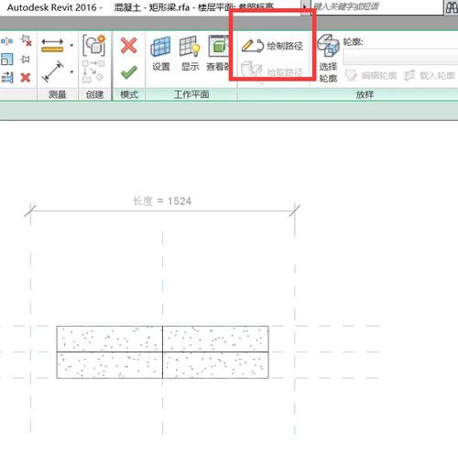Click the 选择轮廓 select profile icon

coord(328,59)
